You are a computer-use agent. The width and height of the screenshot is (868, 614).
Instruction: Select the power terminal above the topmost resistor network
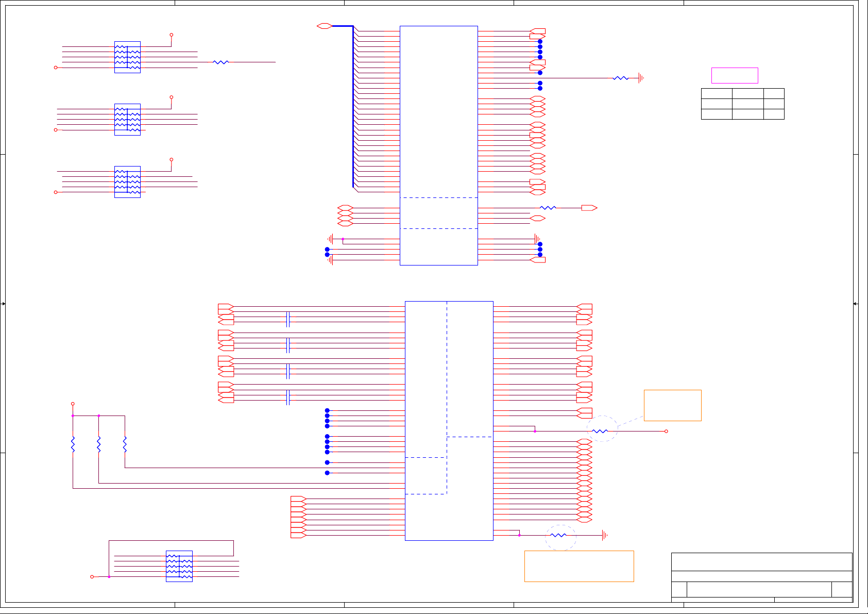click(x=172, y=35)
